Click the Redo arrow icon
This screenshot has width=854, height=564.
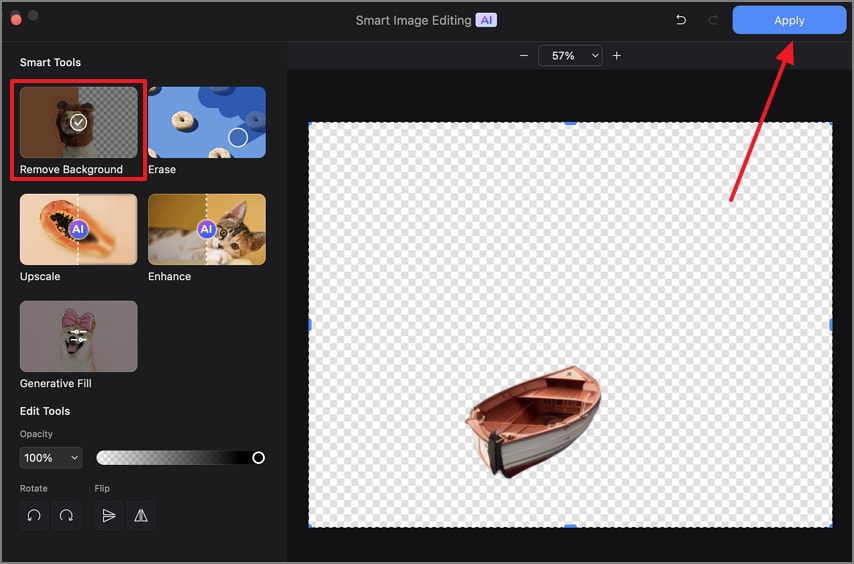[x=712, y=20]
